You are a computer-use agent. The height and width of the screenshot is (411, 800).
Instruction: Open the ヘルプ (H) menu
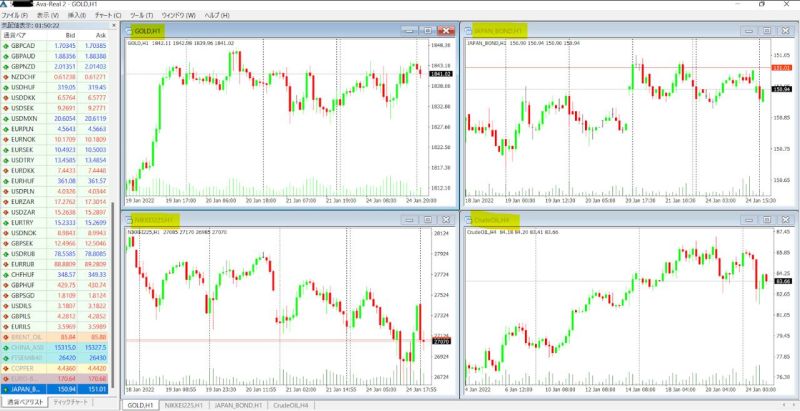click(217, 15)
